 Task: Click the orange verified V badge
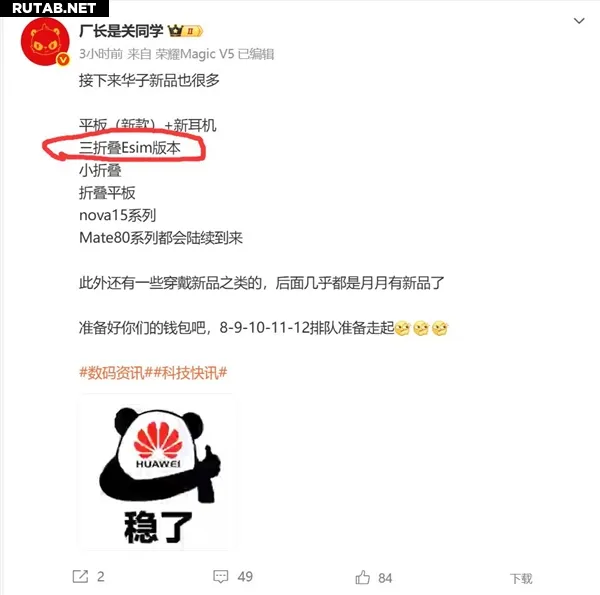pos(63,59)
